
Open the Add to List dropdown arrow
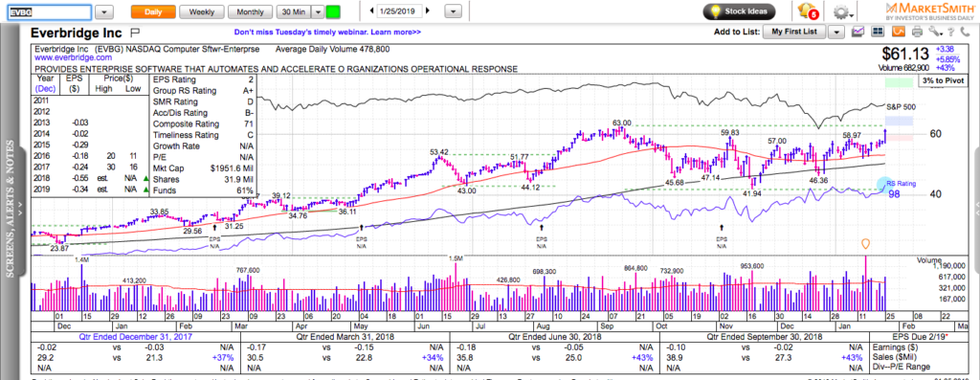click(837, 32)
